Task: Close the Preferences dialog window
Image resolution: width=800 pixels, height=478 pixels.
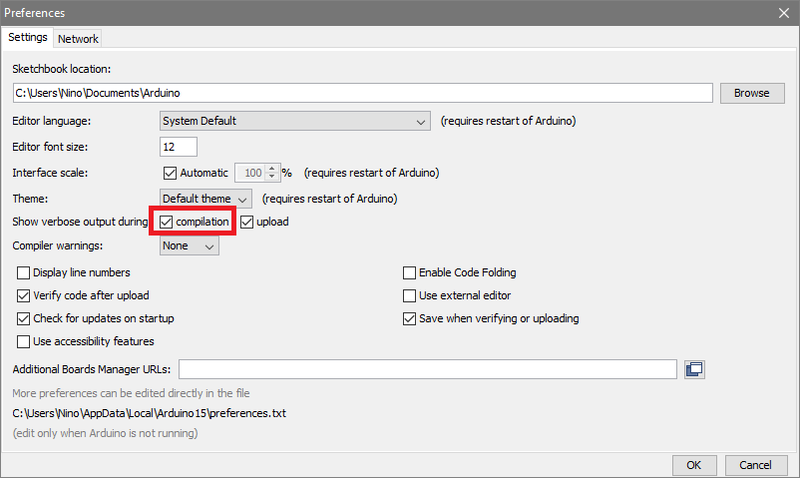Action: [x=783, y=14]
